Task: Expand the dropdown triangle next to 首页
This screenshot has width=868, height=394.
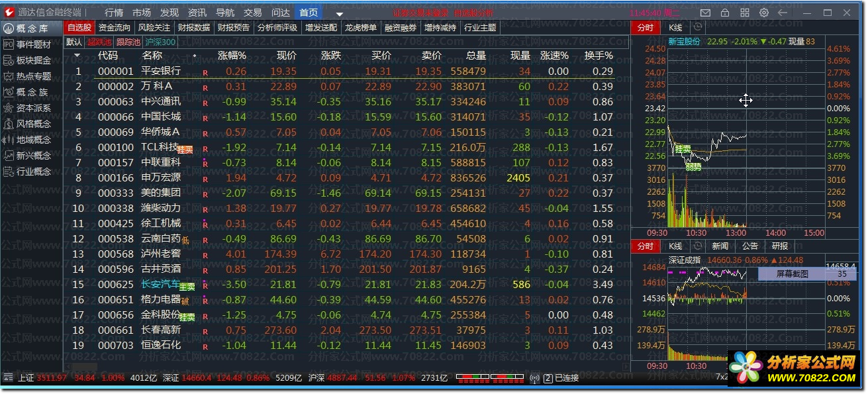Action: (x=340, y=14)
